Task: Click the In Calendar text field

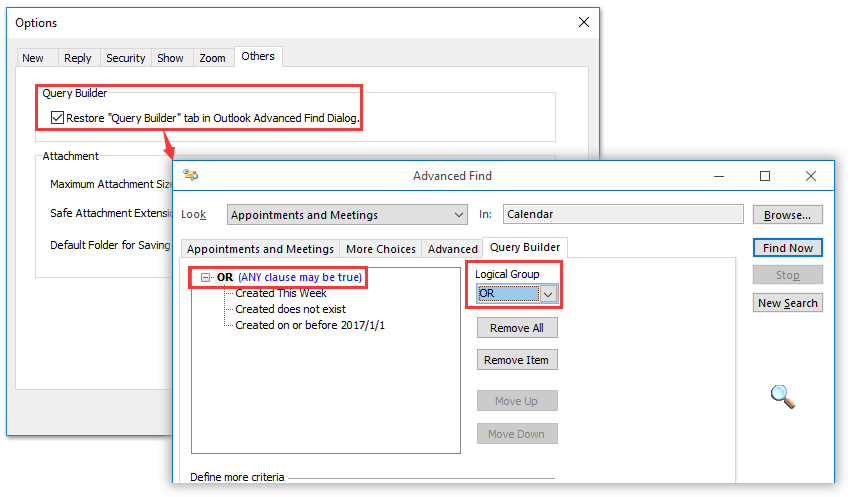Action: click(x=622, y=214)
